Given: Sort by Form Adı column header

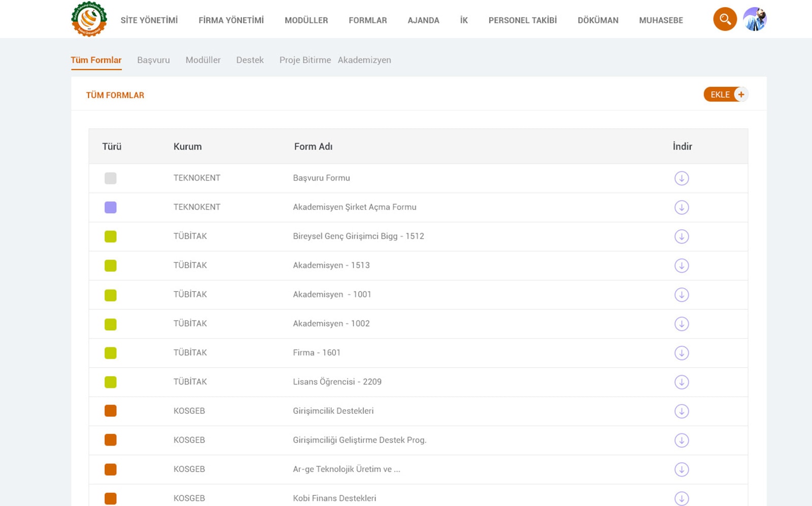Looking at the screenshot, I should pyautogui.click(x=313, y=147).
